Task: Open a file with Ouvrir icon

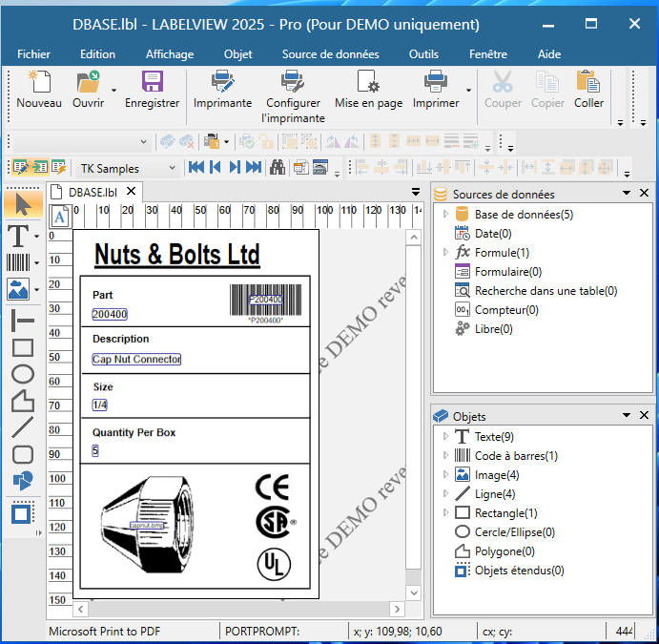Action: (x=89, y=81)
